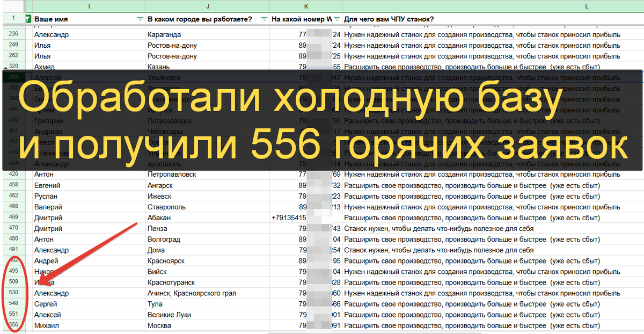Open the filter on the "На какой номер" column

click(336, 19)
